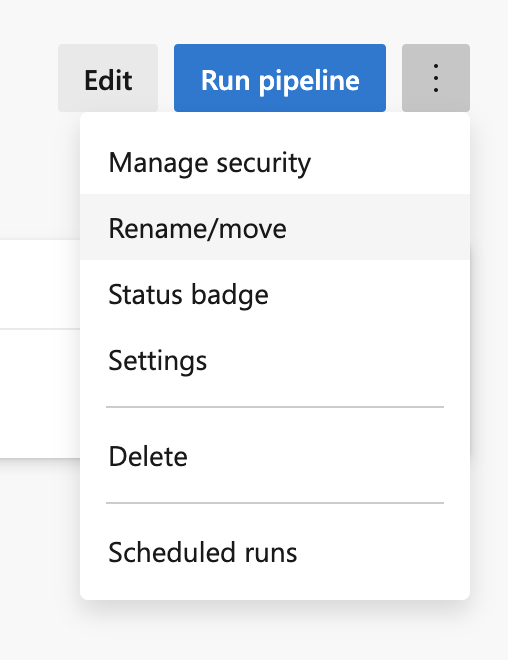The image size is (508, 660).
Task: Start the pipeline with Run pipeline button
Action: (280, 78)
